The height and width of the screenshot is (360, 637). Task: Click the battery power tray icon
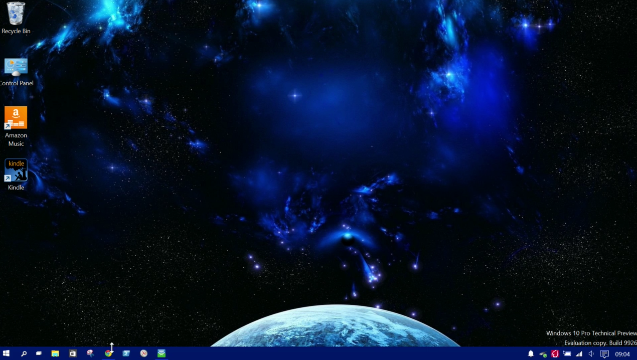(x=567, y=354)
